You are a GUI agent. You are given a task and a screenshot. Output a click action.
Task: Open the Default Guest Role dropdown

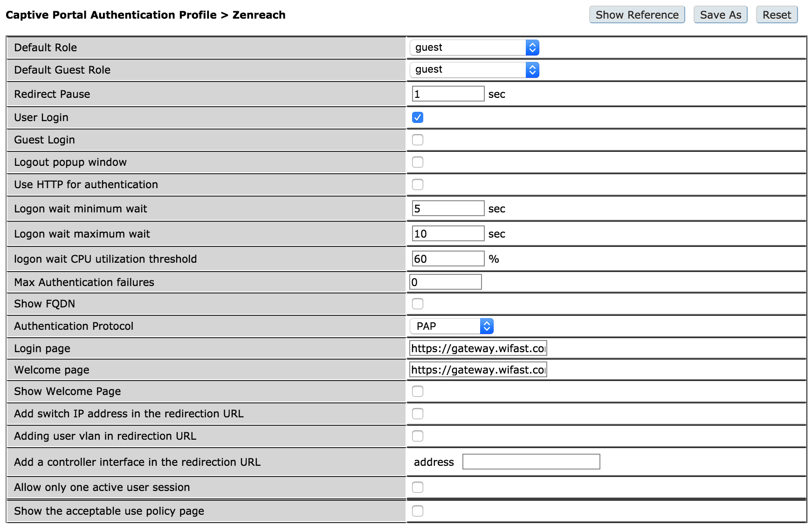474,69
